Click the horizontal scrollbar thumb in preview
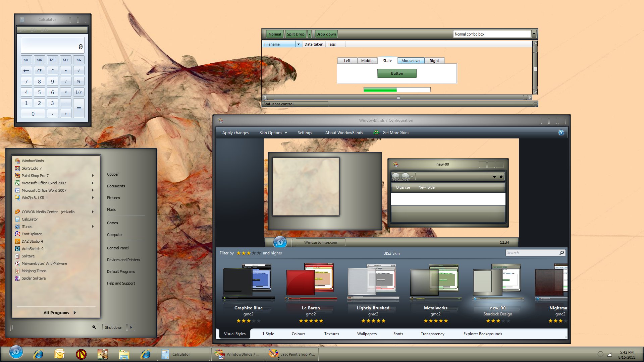The image size is (644, 362). coord(398,97)
